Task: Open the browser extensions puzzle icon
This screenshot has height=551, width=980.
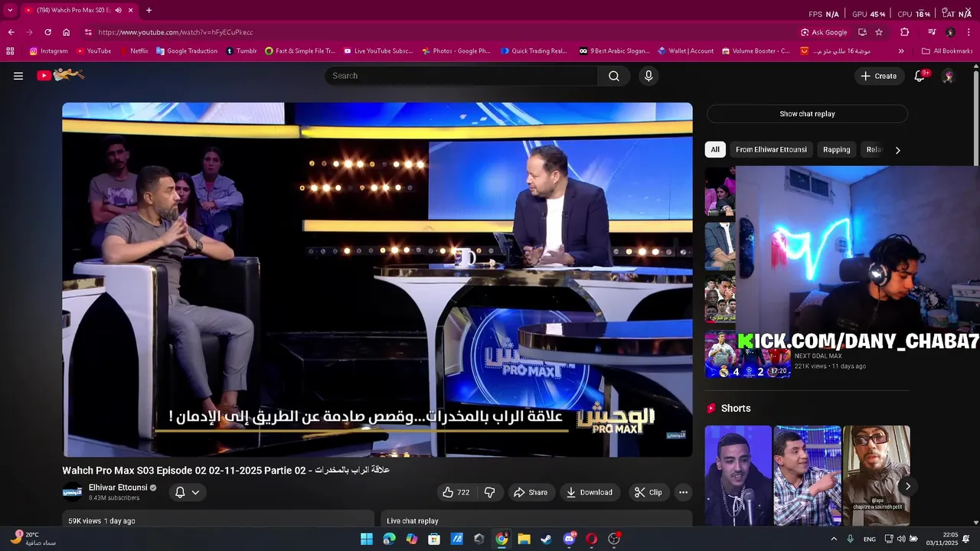Action: (904, 32)
